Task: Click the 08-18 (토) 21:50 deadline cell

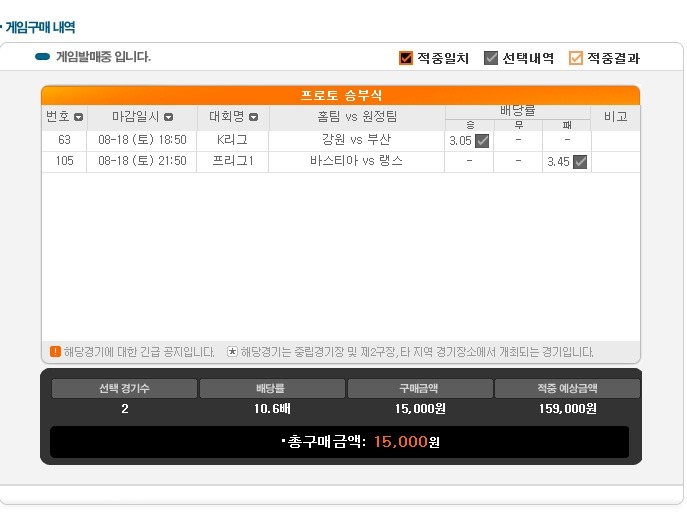Action: pyautogui.click(x=142, y=161)
